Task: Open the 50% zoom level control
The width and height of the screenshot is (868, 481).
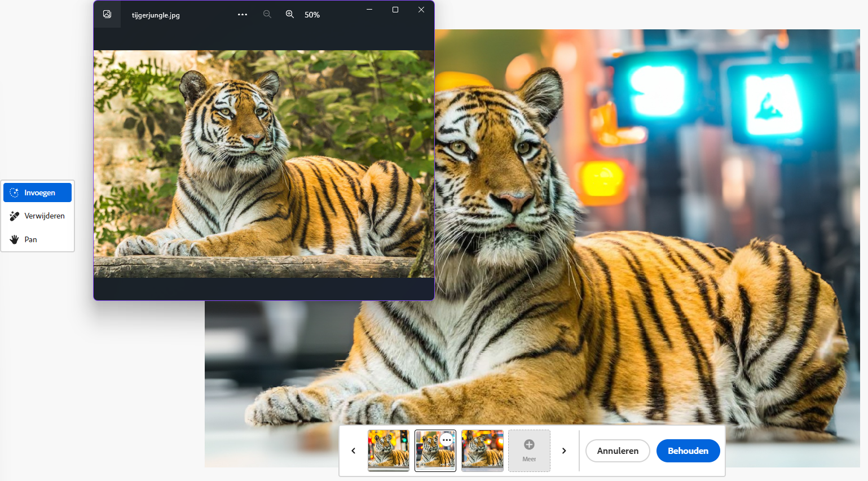Action: [x=312, y=15]
